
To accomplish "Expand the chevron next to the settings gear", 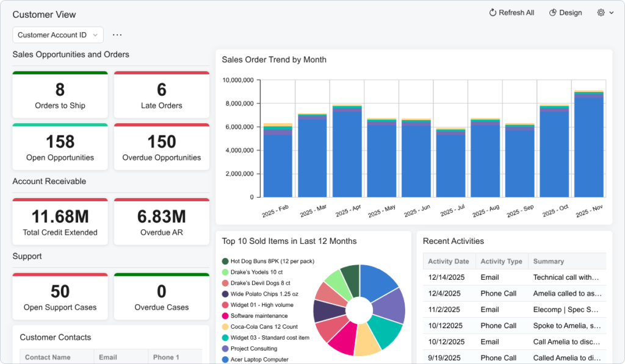I will tap(612, 12).
